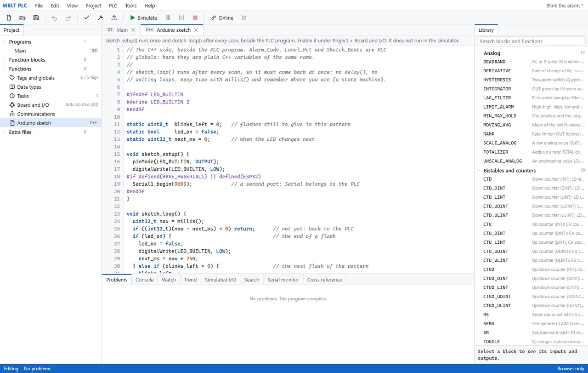
Task: Collapse the Analog library category
Action: point(480,53)
